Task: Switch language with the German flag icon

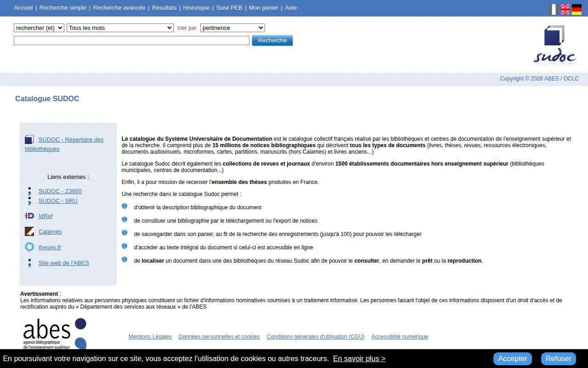Action: point(577,9)
